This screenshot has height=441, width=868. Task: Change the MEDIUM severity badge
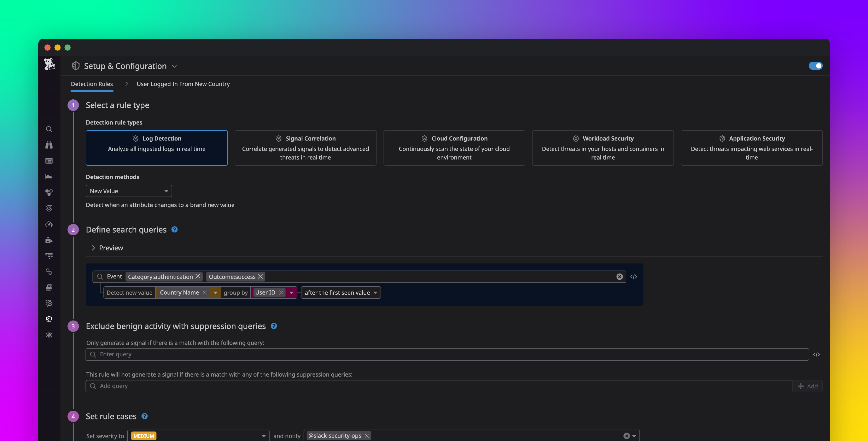[143, 436]
